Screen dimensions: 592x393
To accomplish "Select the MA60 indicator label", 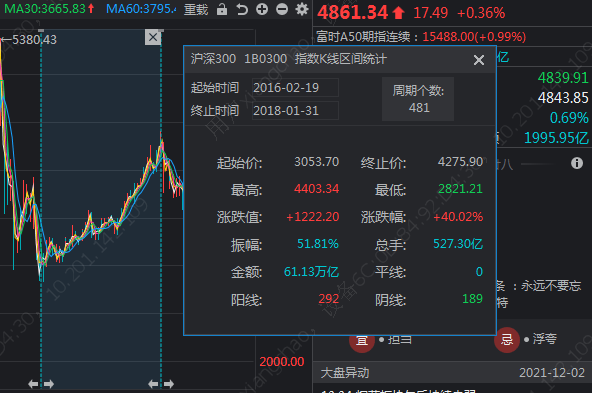I will tap(141, 9).
